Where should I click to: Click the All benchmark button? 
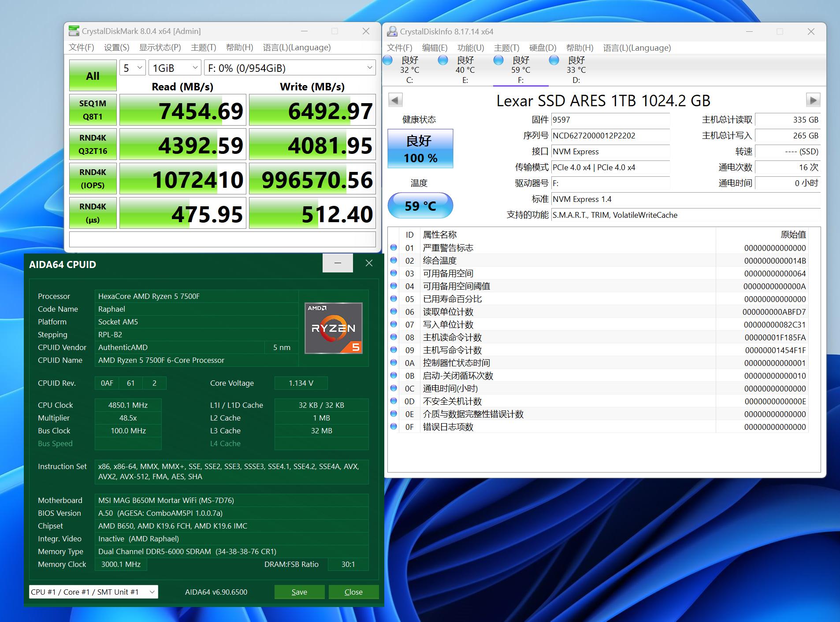tap(93, 75)
